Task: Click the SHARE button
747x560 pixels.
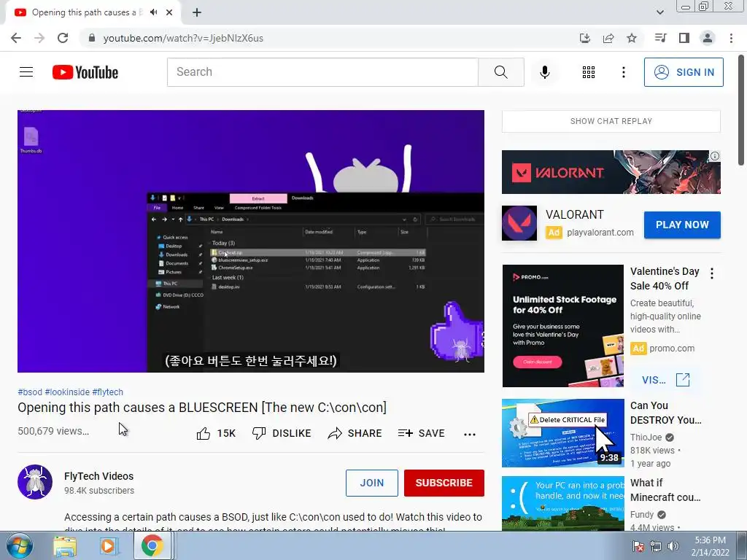Action: coord(355,433)
